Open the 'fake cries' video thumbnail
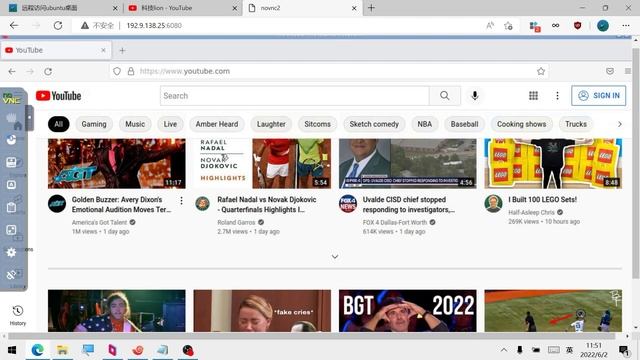Image resolution: width=640 pixels, height=360 pixels. [262, 311]
